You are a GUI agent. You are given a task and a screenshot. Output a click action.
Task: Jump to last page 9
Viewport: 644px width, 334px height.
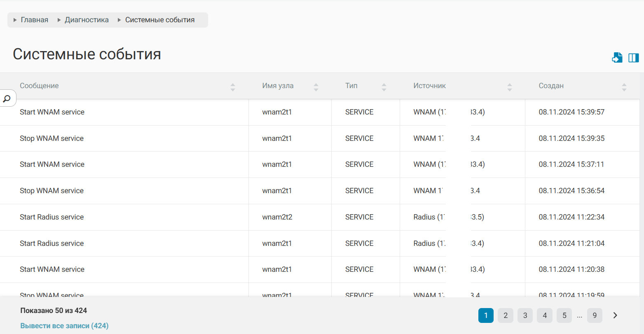pyautogui.click(x=595, y=315)
